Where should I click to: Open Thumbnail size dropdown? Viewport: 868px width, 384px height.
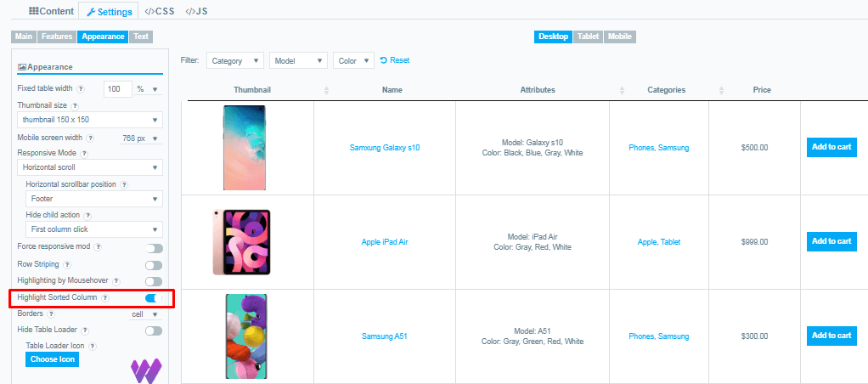90,120
